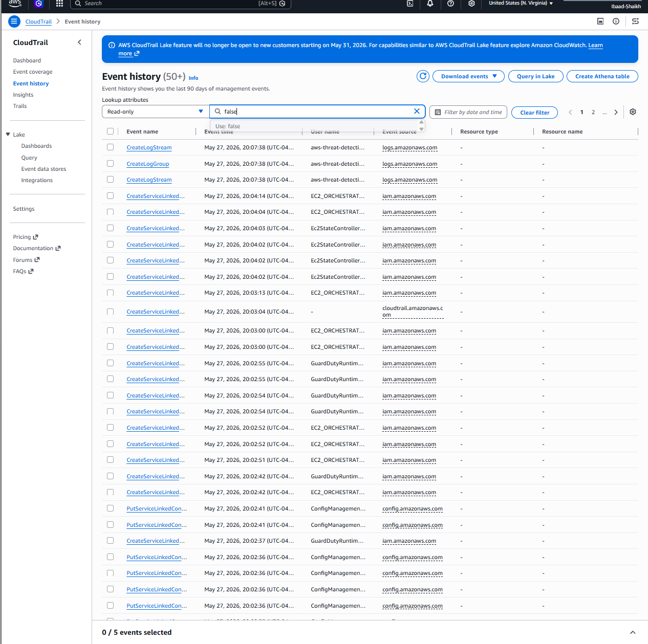Check the 20:02:51 EC2_ORCHESTRAT row

[x=110, y=460]
